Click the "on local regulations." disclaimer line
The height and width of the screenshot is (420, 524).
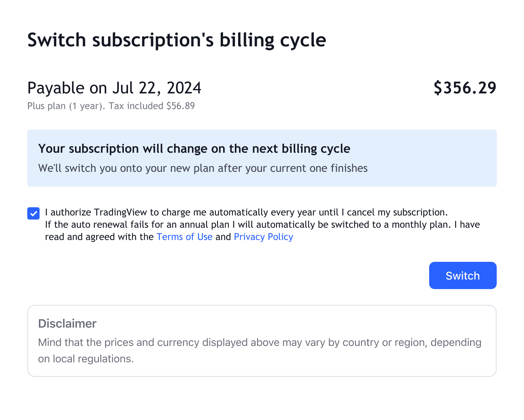click(x=86, y=359)
